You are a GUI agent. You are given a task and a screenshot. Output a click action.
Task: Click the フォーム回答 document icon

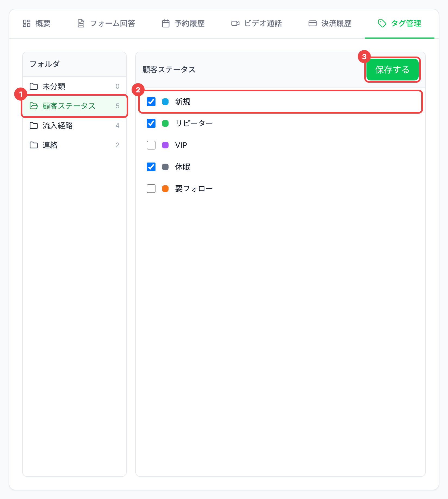tap(81, 23)
